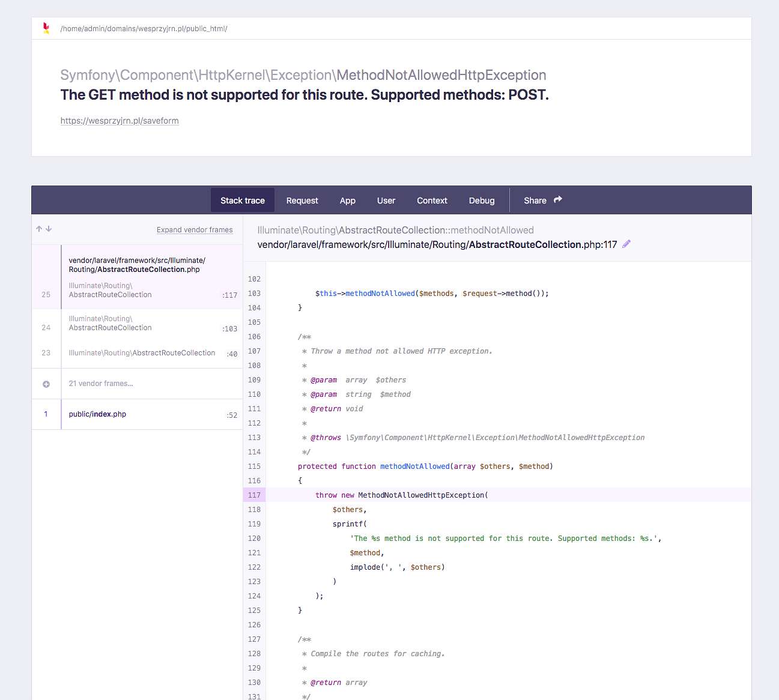This screenshot has width=779, height=700.
Task: Click the implode(', ', $others) line
Action: (398, 567)
